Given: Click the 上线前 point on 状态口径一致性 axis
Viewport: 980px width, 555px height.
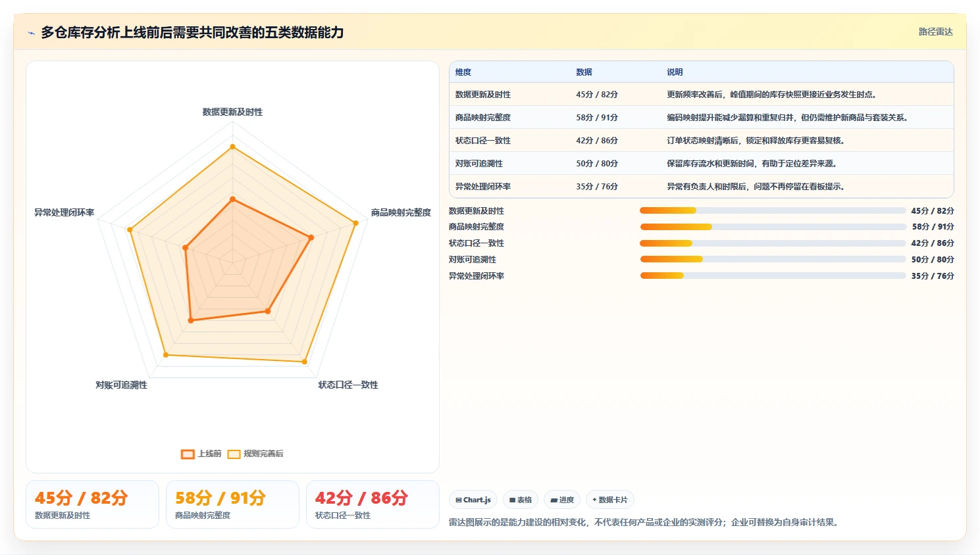Looking at the screenshot, I should coord(268,311).
